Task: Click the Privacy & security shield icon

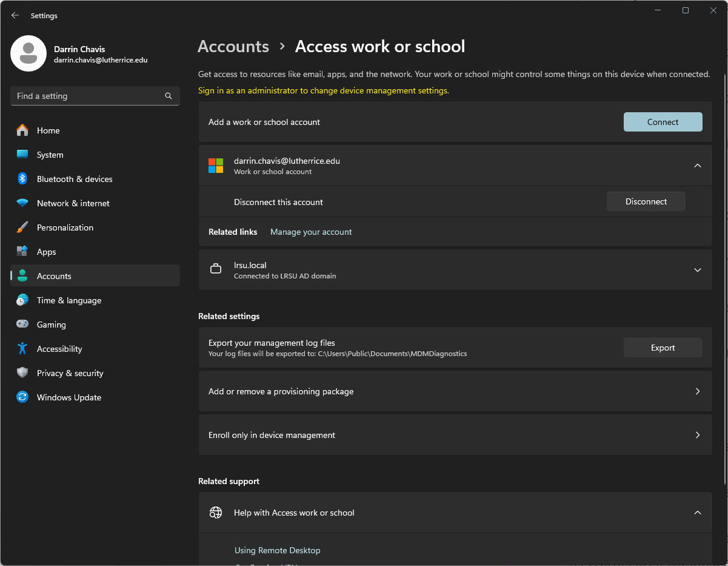Action: 22,373
